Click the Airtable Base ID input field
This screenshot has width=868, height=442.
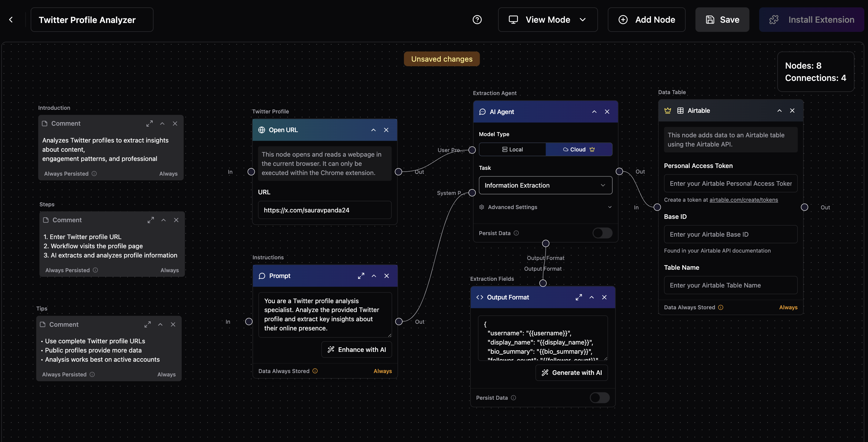point(730,234)
